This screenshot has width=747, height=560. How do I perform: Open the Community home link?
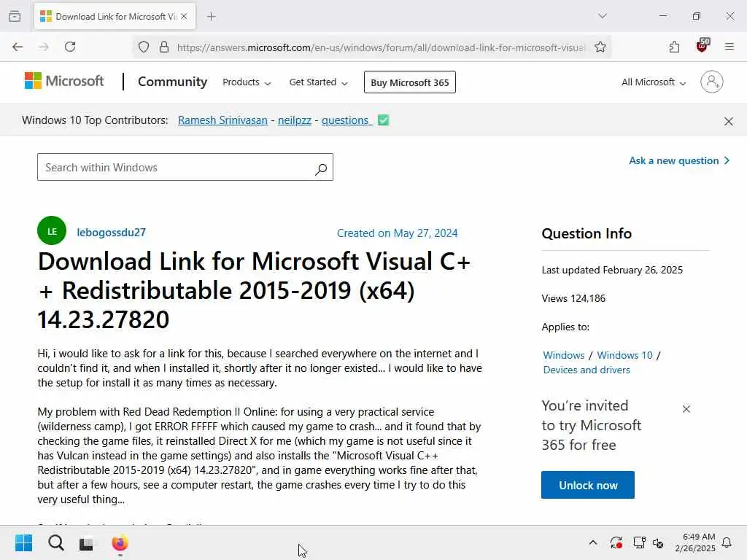[x=172, y=82]
